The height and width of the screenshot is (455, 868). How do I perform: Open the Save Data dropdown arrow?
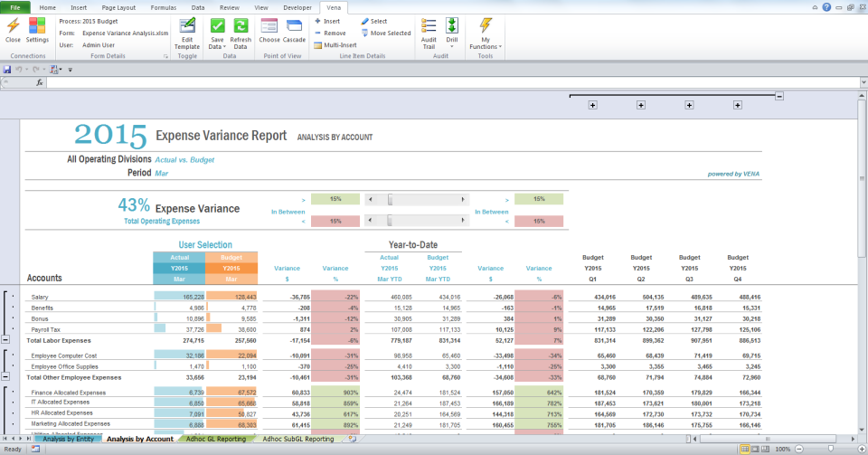[x=224, y=47]
